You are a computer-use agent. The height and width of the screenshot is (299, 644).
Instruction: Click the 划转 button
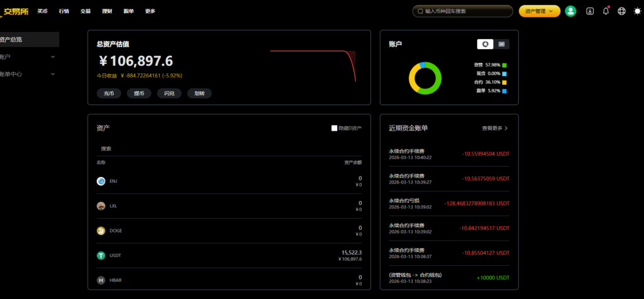pos(199,94)
